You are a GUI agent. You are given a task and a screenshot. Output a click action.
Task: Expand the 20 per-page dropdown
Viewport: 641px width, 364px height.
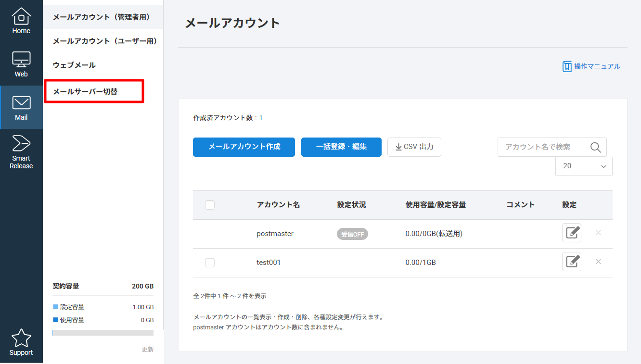pos(584,166)
